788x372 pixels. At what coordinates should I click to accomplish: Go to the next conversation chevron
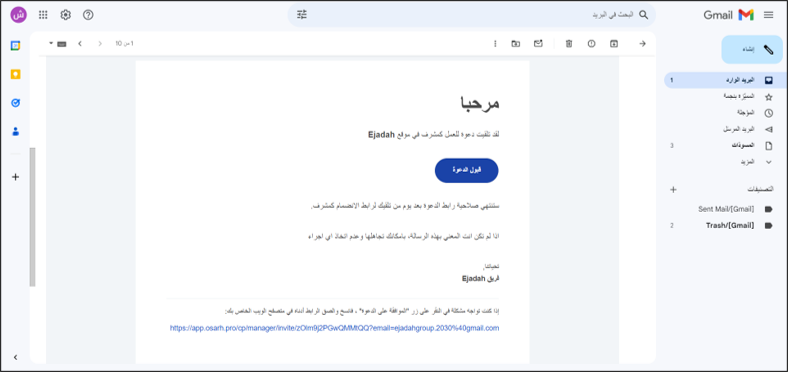pyautogui.click(x=80, y=44)
